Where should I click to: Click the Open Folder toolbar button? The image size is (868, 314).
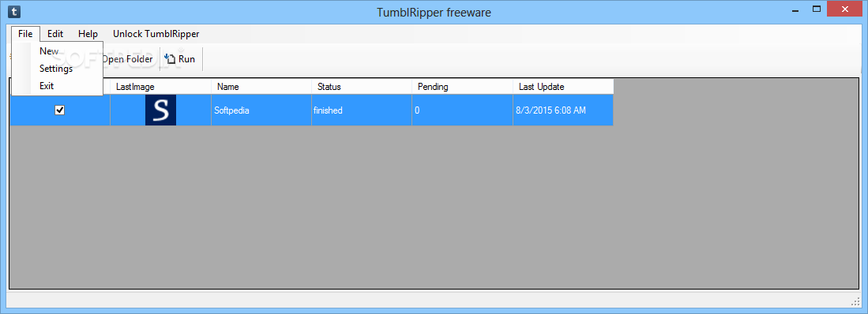pos(128,59)
